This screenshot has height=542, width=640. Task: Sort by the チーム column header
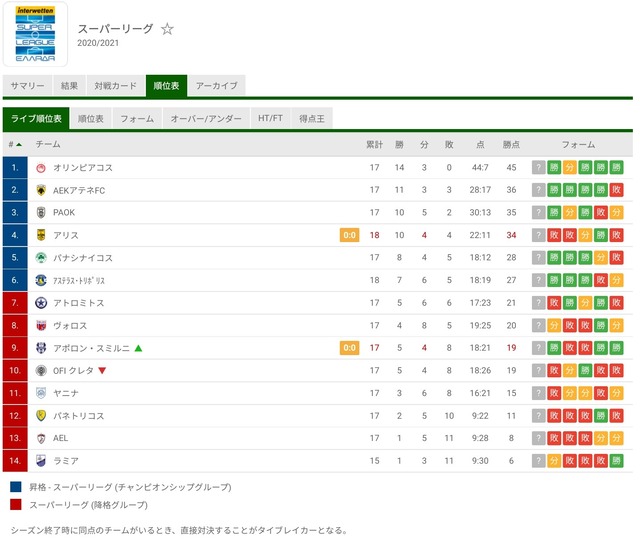tap(48, 144)
